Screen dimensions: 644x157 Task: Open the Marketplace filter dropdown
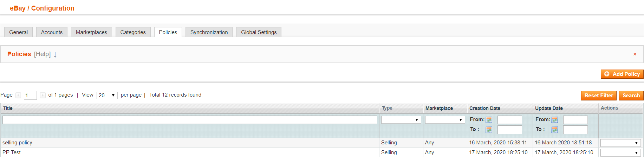click(x=445, y=120)
